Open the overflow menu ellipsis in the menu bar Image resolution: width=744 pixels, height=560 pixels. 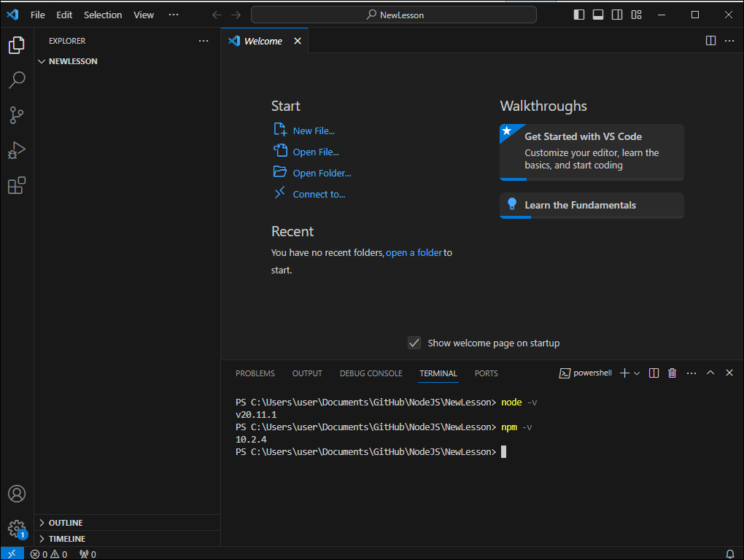point(174,15)
